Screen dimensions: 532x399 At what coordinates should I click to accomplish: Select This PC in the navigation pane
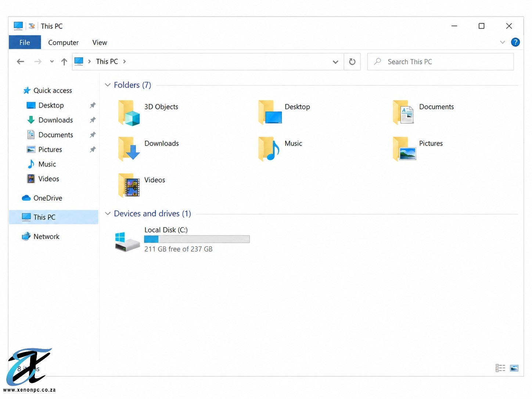54,217
